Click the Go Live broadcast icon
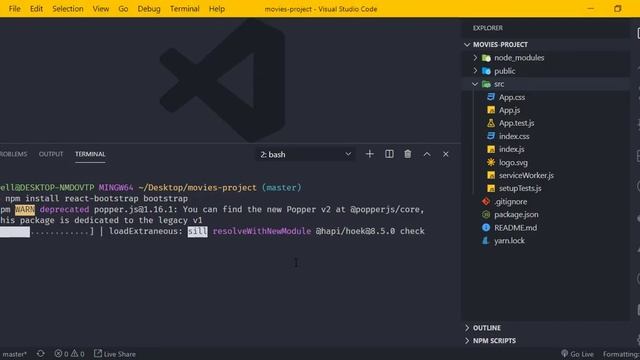The image size is (640, 360). tap(564, 353)
